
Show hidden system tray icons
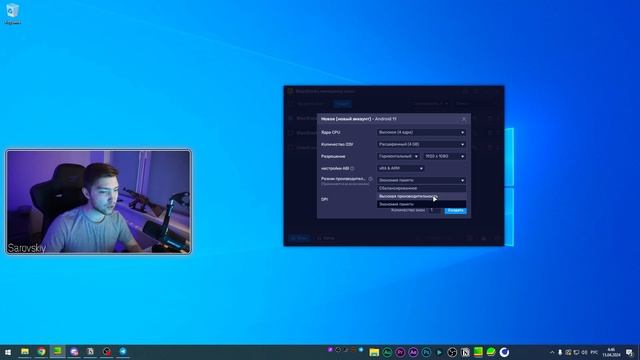coord(552,352)
